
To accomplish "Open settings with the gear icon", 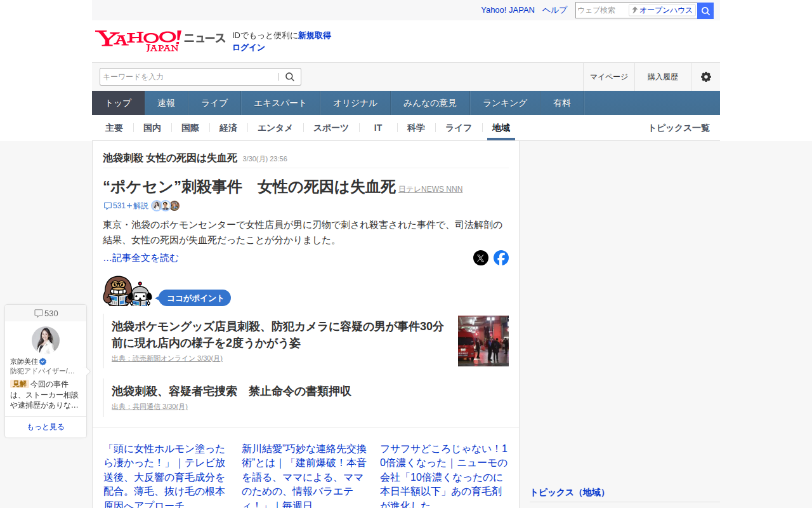I will click(705, 77).
